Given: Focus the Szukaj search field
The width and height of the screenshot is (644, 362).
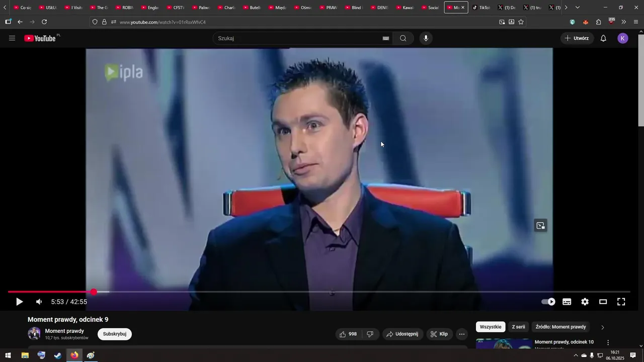Looking at the screenshot, I should tap(297, 38).
